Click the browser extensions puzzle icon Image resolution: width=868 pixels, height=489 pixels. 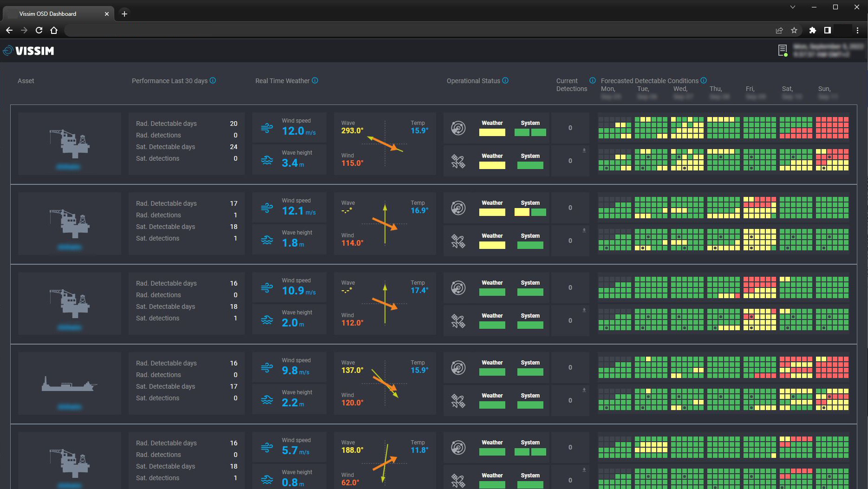[x=813, y=30]
